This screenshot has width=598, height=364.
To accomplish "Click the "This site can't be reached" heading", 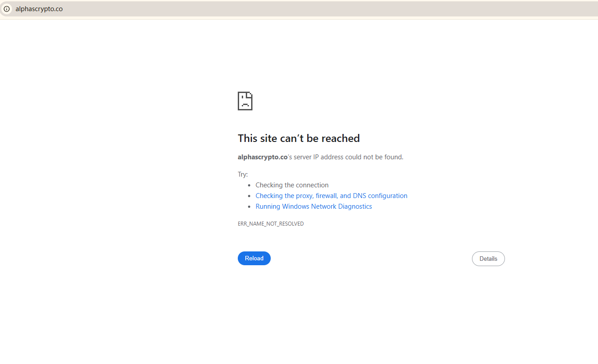I will point(299,138).
